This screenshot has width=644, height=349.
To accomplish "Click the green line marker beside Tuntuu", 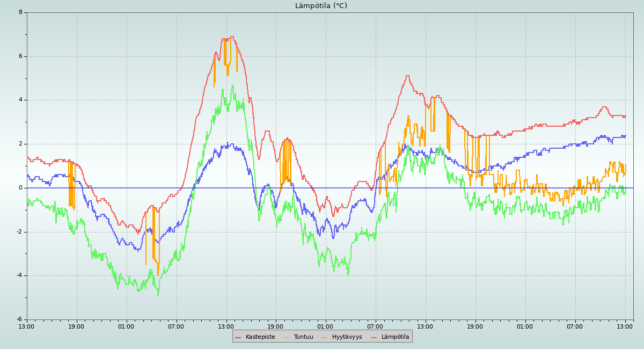I will [286, 337].
